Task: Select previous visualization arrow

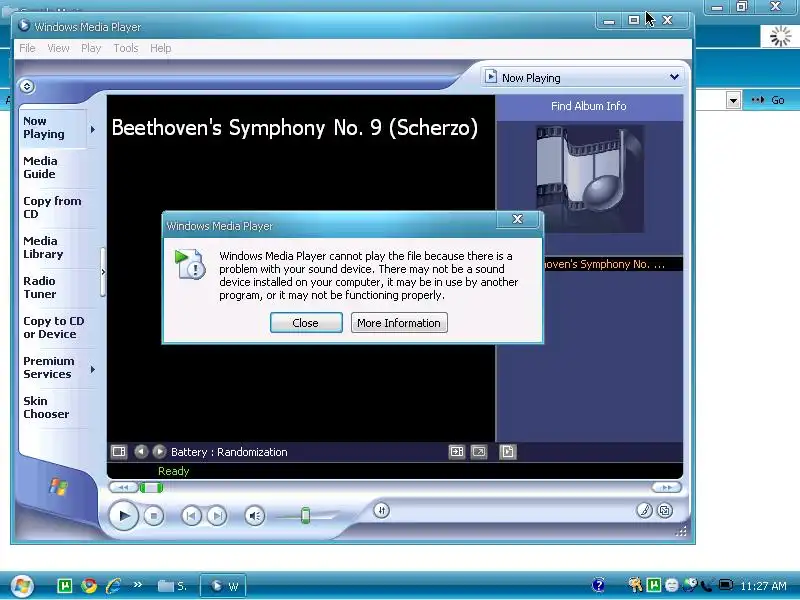Action: pyautogui.click(x=141, y=452)
